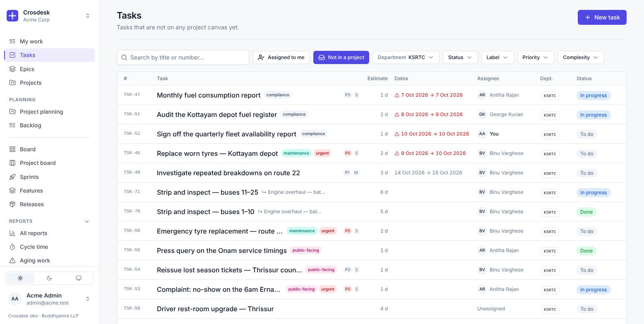644x324 pixels.
Task: Expand the Label filter dropdown
Action: (497, 57)
